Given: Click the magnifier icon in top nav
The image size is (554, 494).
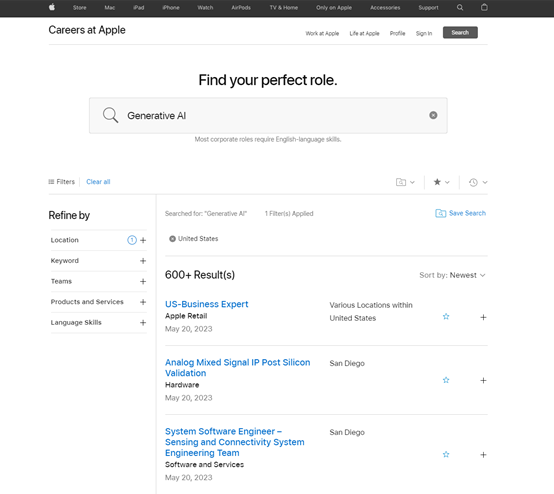Looking at the screenshot, I should coord(460,7).
